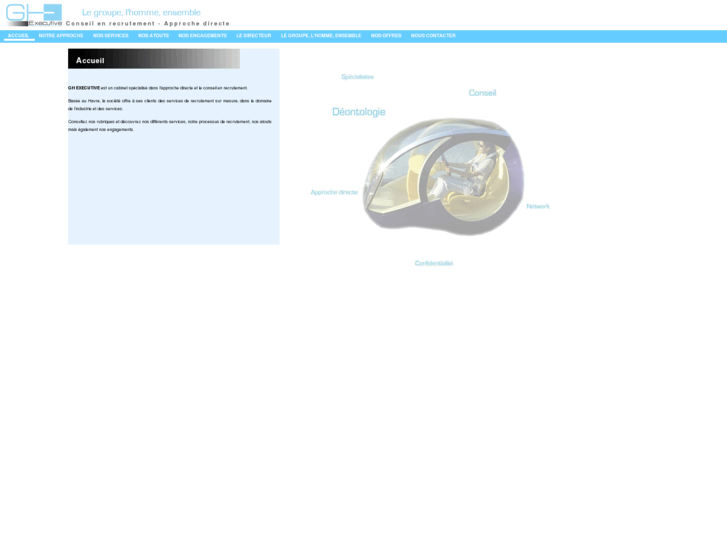
Task: Open the Accueil menu item
Action: (19, 36)
